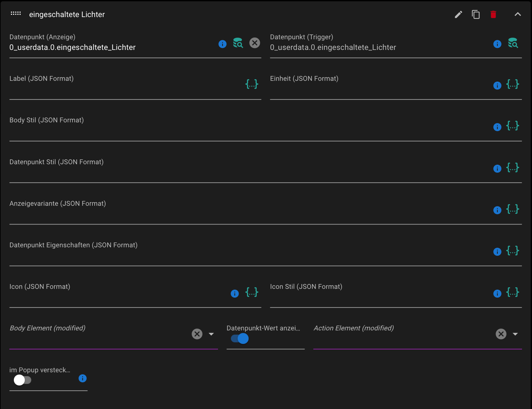Open JSON editor for Label field
532x409 pixels.
pyautogui.click(x=252, y=84)
